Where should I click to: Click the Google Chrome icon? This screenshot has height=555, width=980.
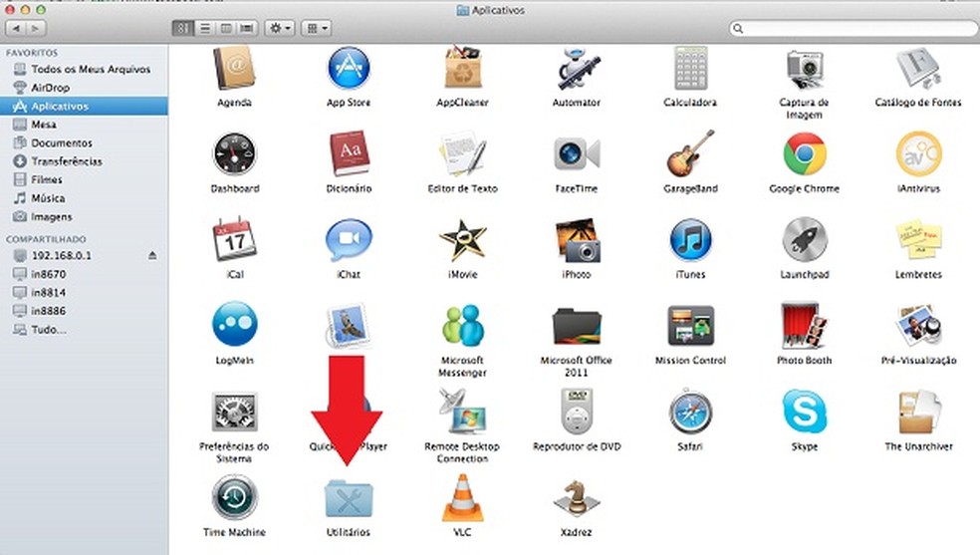805,153
